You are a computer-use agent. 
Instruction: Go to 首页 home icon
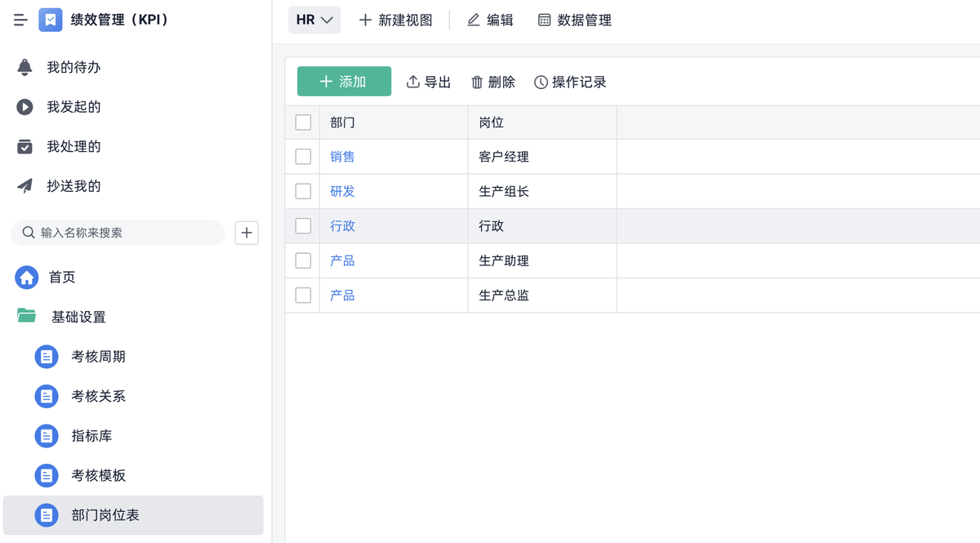[27, 278]
